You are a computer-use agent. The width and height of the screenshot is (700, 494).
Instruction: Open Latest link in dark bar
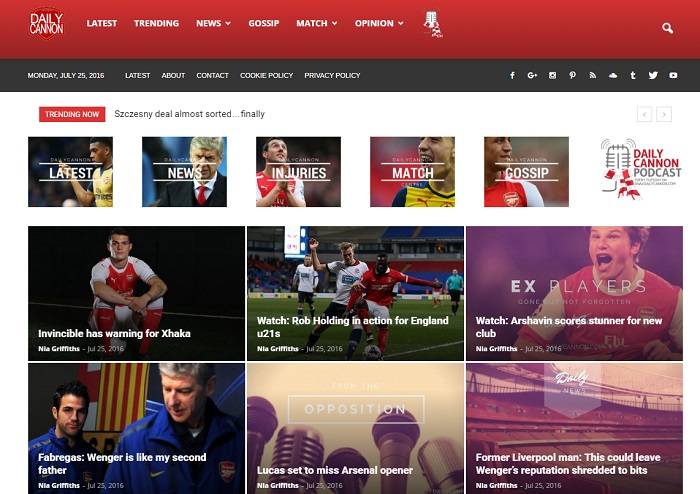138,75
